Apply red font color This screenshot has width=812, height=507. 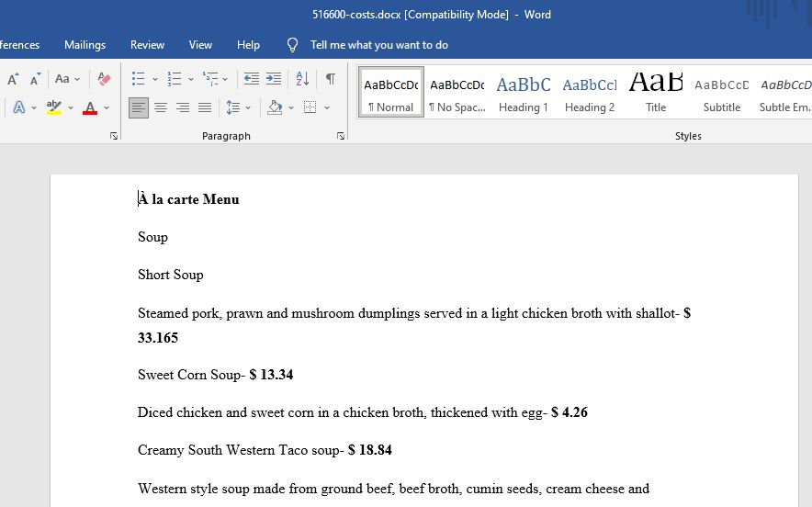pyautogui.click(x=90, y=107)
